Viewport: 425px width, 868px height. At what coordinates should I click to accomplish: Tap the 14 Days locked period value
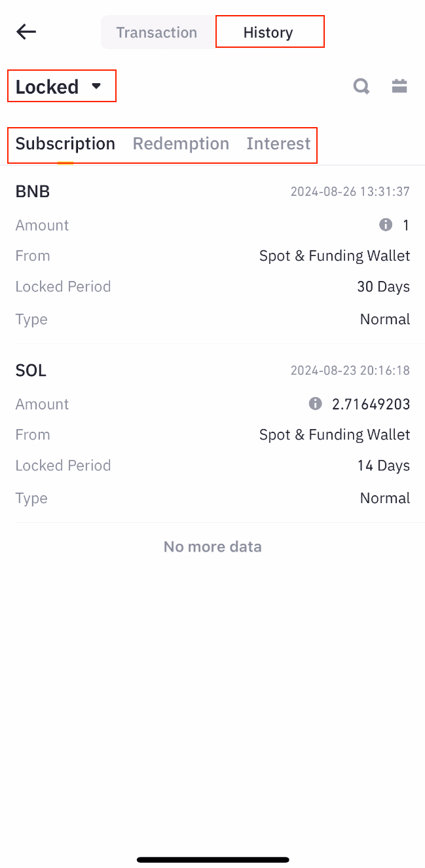[383, 466]
